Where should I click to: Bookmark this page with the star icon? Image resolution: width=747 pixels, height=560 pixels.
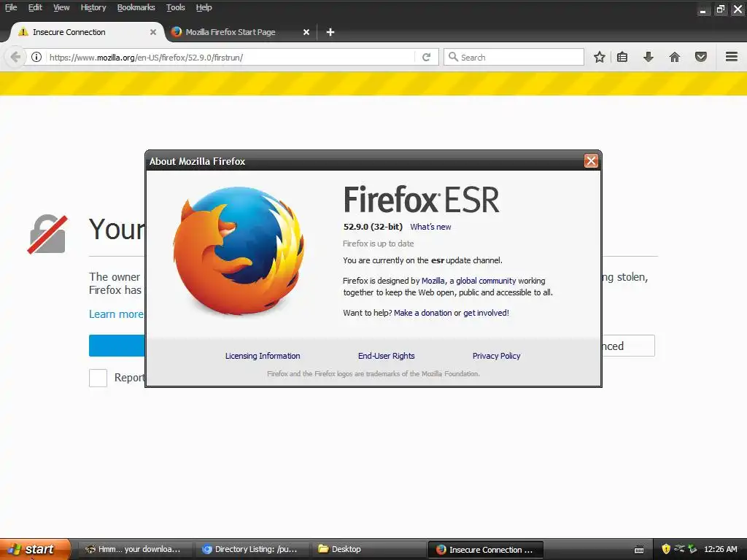click(600, 57)
